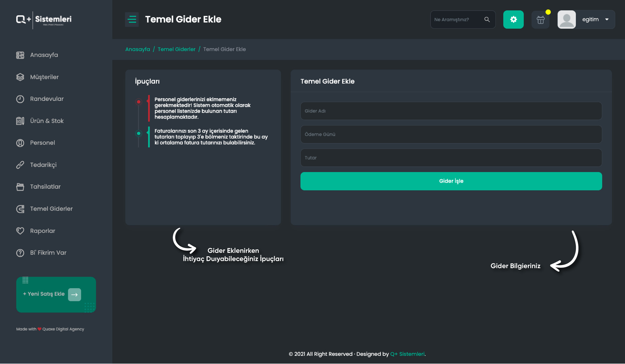Focus the Gider Adı input field
The image size is (625, 364).
coord(451,111)
